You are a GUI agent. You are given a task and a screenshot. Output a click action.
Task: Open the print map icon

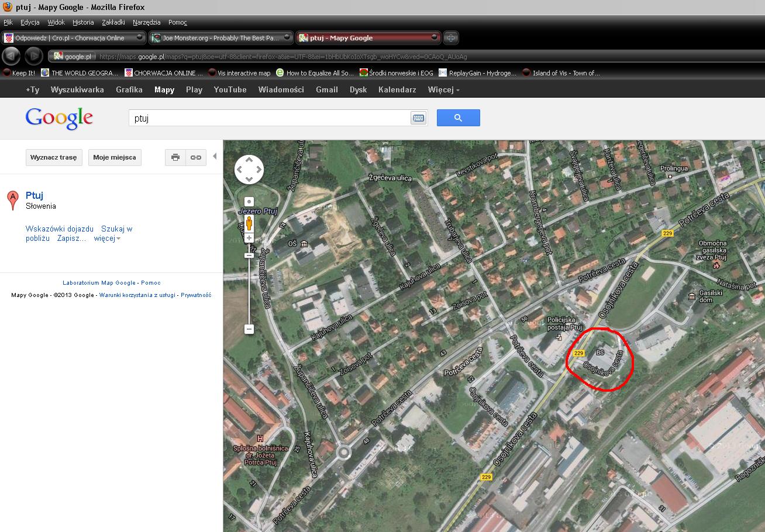coord(175,157)
